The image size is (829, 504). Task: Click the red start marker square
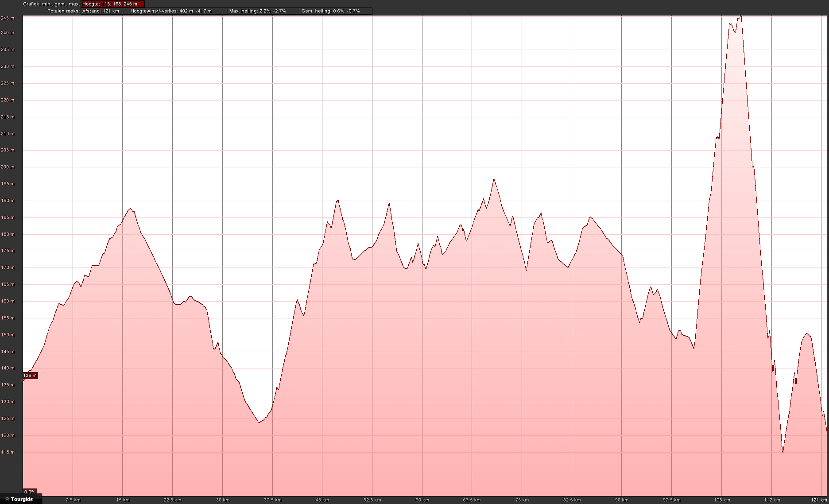point(23,380)
